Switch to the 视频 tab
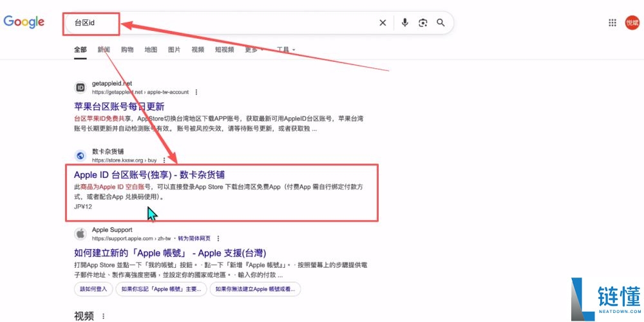This screenshot has width=644, height=322. (x=198, y=50)
